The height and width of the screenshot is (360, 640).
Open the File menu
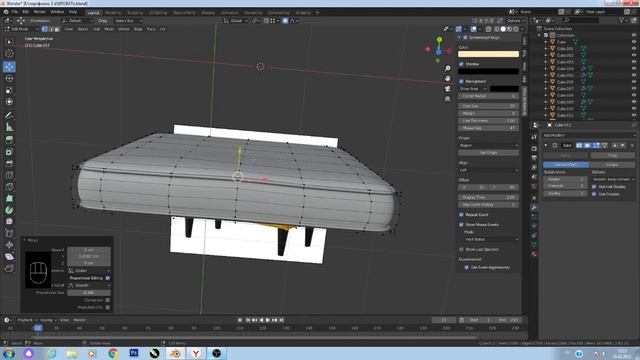tap(15, 12)
